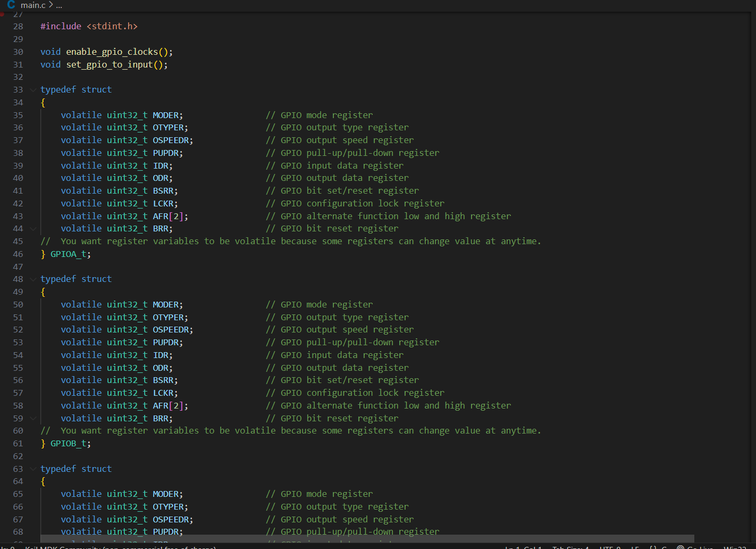Collapse the typedef struct at line 33

click(33, 90)
